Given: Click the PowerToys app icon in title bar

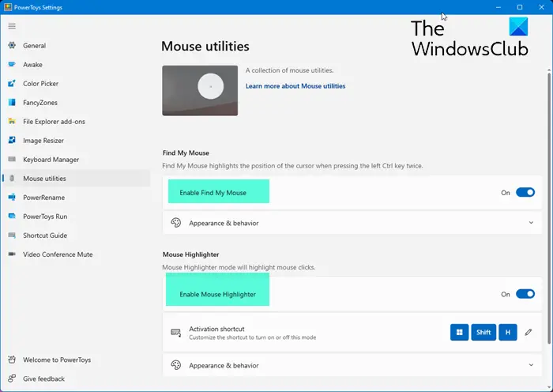Looking at the screenshot, I should pyautogui.click(x=8, y=7).
